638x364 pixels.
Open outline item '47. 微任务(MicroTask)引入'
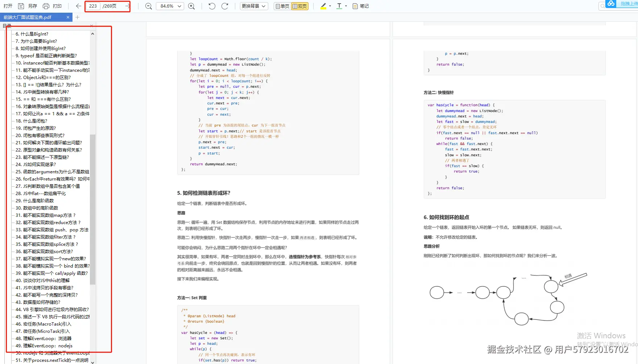(43, 331)
